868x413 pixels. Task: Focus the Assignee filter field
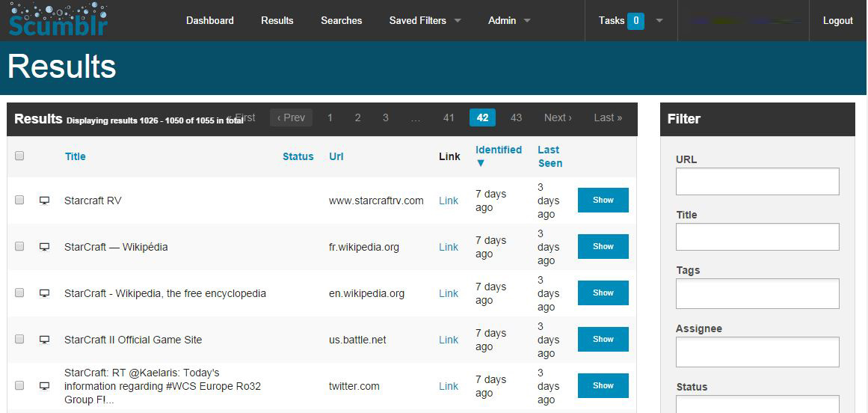757,352
